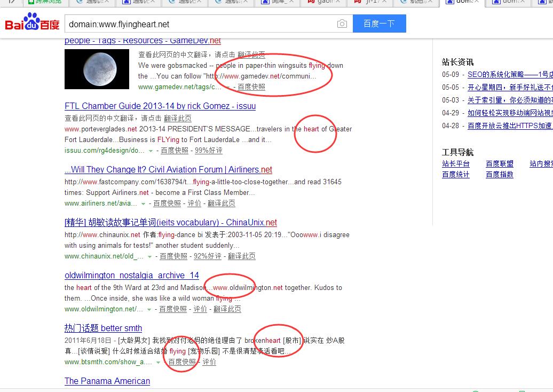553x392 pixels.
Task: Click 百度联盟 in 工具导航
Action: click(500, 164)
